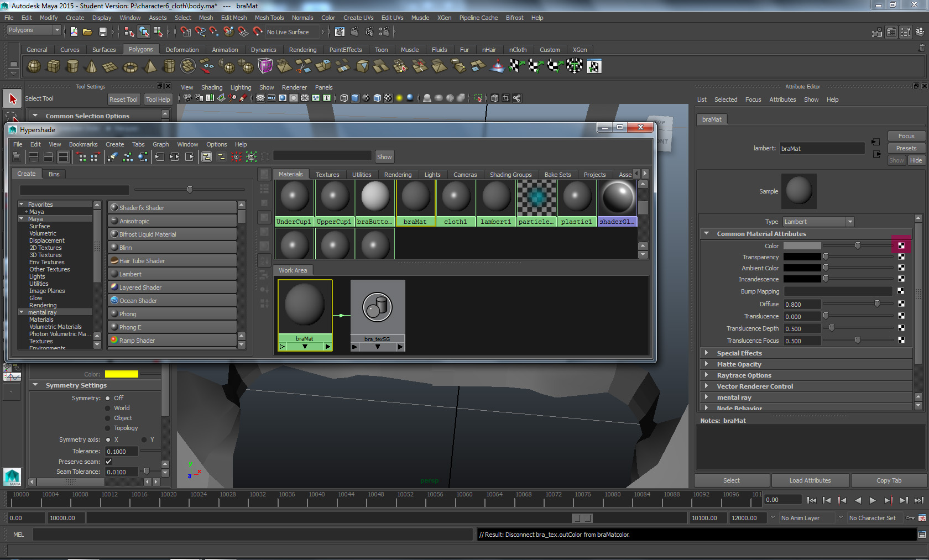Expand the Raytrace Options section

(707, 375)
